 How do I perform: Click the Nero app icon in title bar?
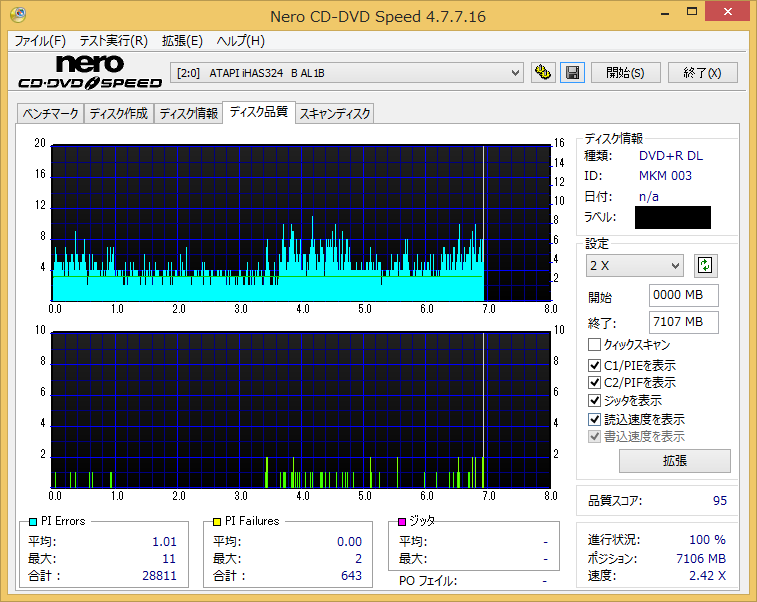pyautogui.click(x=18, y=14)
